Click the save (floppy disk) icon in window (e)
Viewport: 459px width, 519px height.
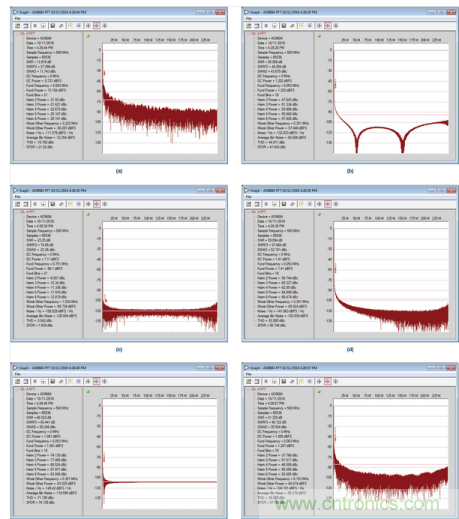coord(53,381)
